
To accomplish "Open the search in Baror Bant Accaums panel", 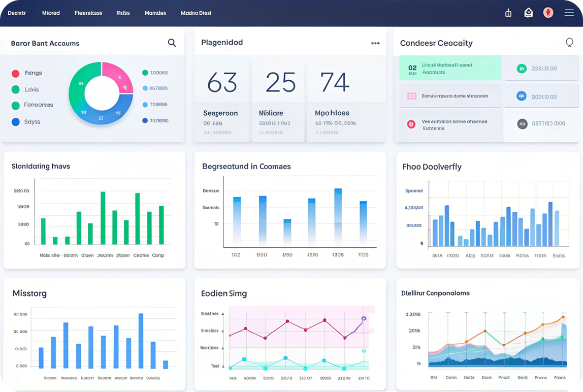I will (x=171, y=43).
